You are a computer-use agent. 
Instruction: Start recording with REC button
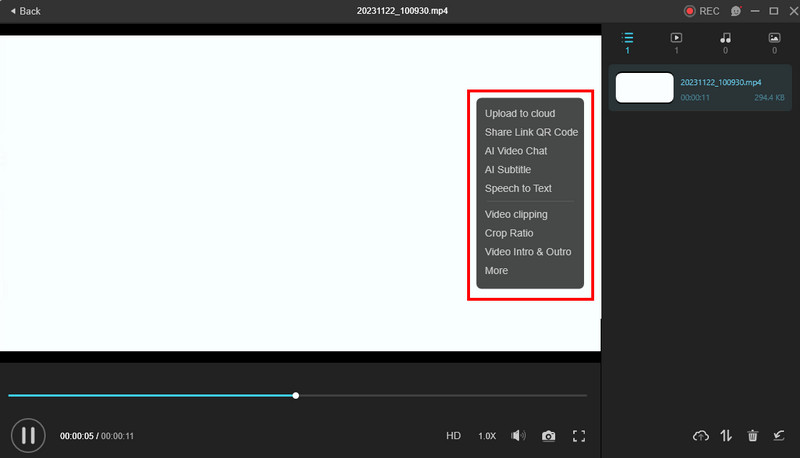coord(701,11)
